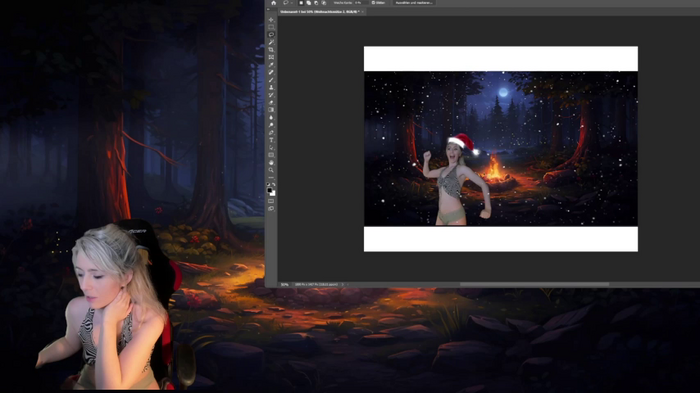This screenshot has width=700, height=393.
Task: Select the Rectangle shape tool
Action: click(x=271, y=155)
